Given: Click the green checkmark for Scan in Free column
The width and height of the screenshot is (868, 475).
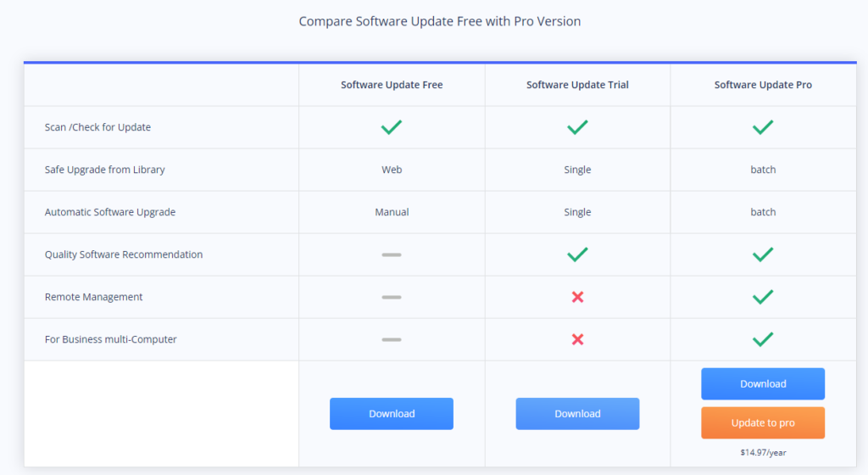Looking at the screenshot, I should 391,127.
